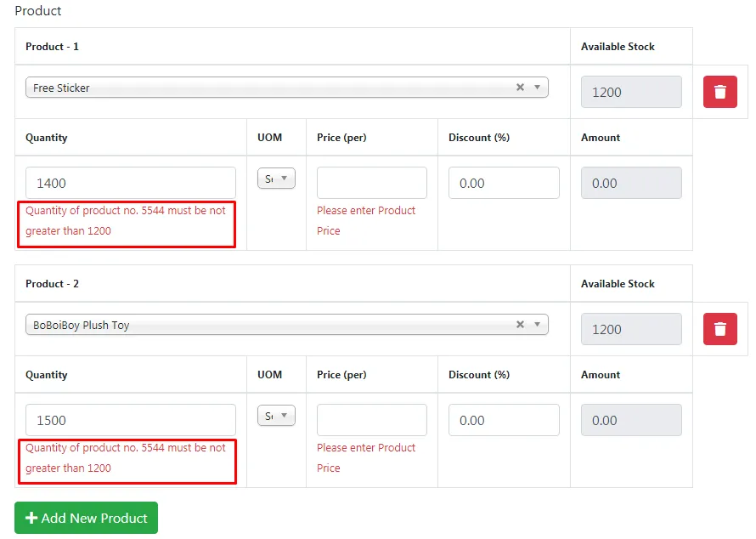Focus the Quantity field showing 1400
This screenshot has height=539, width=756.
[130, 183]
